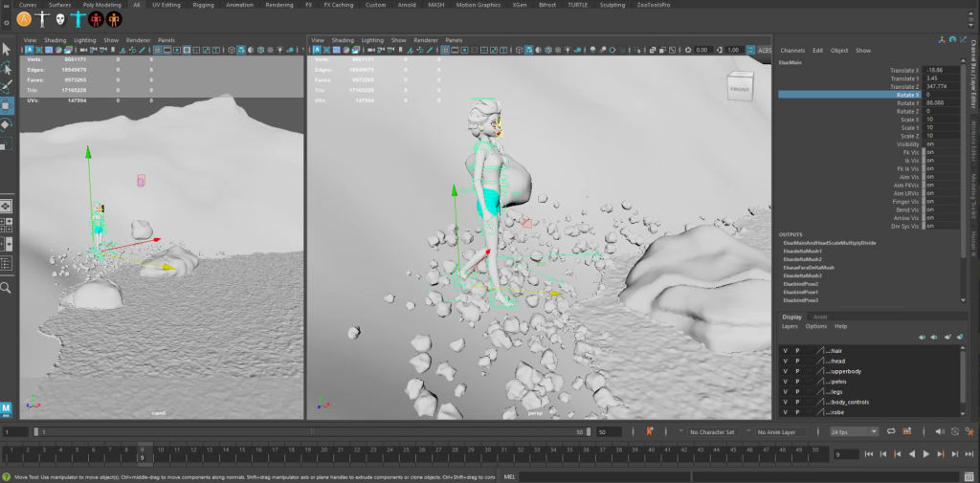Switch to the Rigging shelf tab
This screenshot has height=483, width=980.
tap(203, 5)
